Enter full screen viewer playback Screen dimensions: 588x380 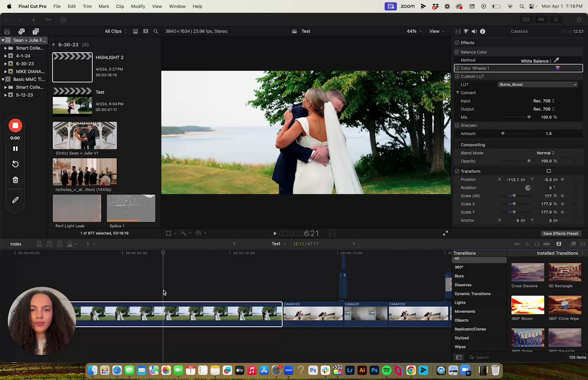[445, 233]
